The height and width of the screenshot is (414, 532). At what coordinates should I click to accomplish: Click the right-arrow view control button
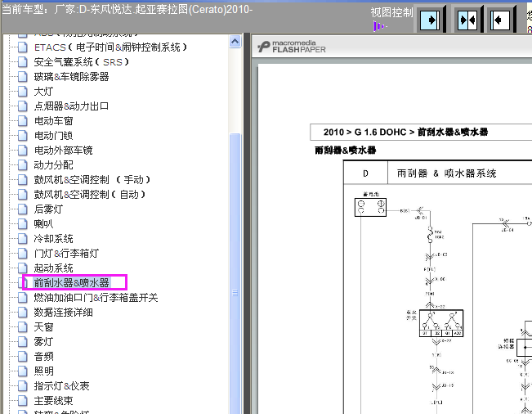pos(430,20)
